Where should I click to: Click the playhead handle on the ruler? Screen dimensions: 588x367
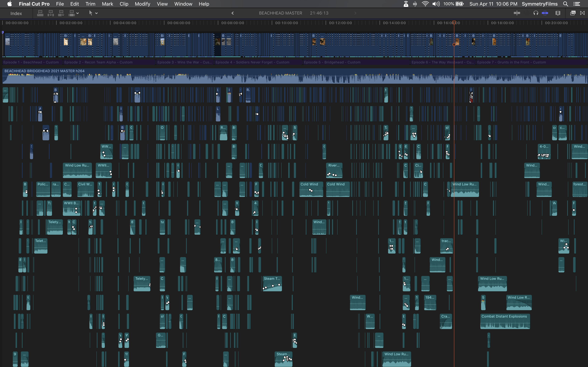[x=454, y=22]
